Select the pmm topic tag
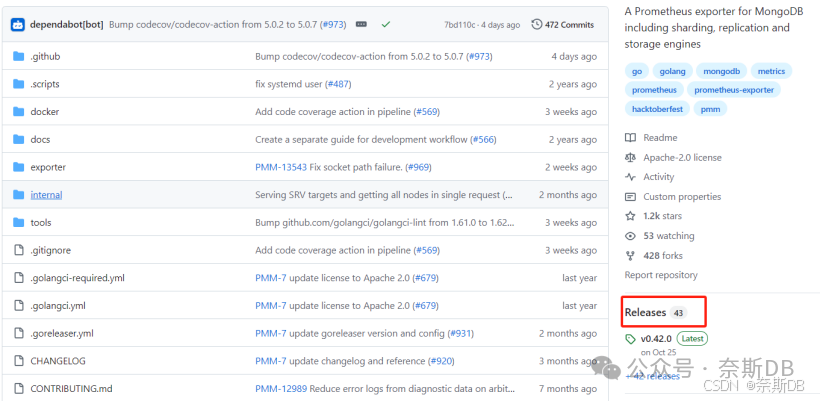 (710, 109)
